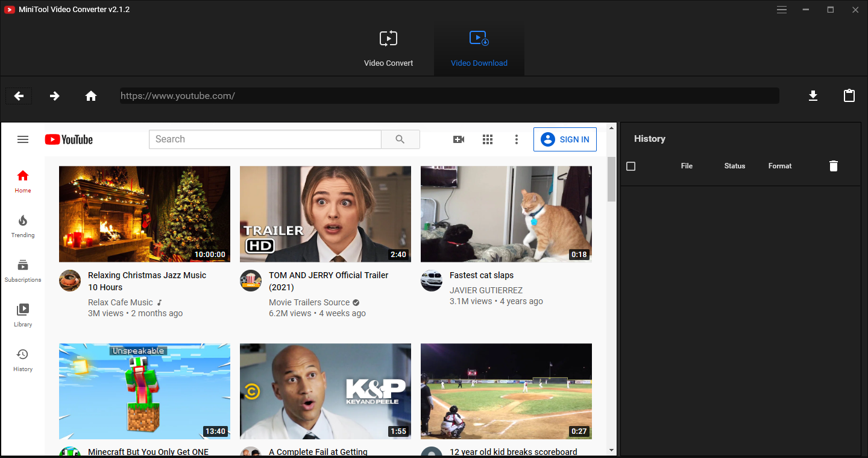The width and height of the screenshot is (868, 458).
Task: Click the URL address field
Action: 449,95
